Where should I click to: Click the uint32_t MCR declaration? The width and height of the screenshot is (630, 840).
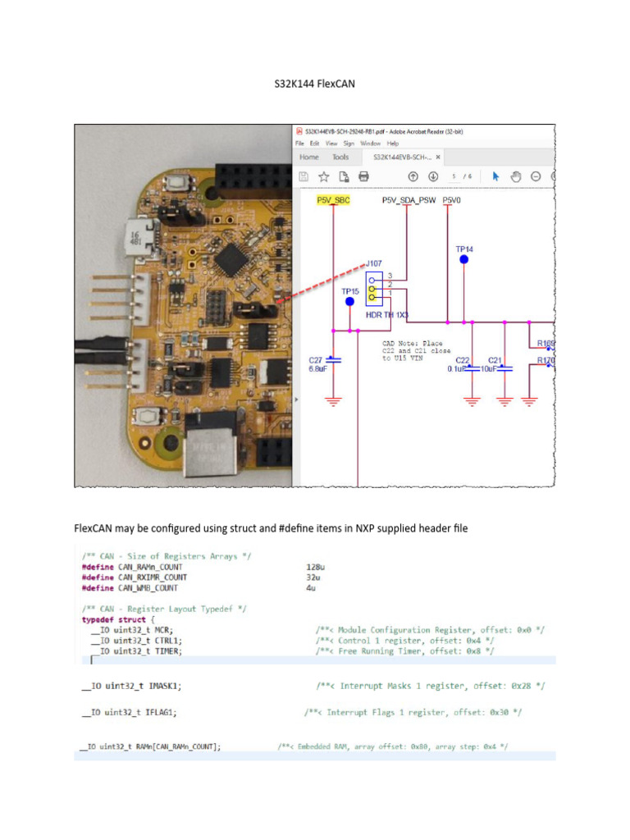tap(132, 631)
